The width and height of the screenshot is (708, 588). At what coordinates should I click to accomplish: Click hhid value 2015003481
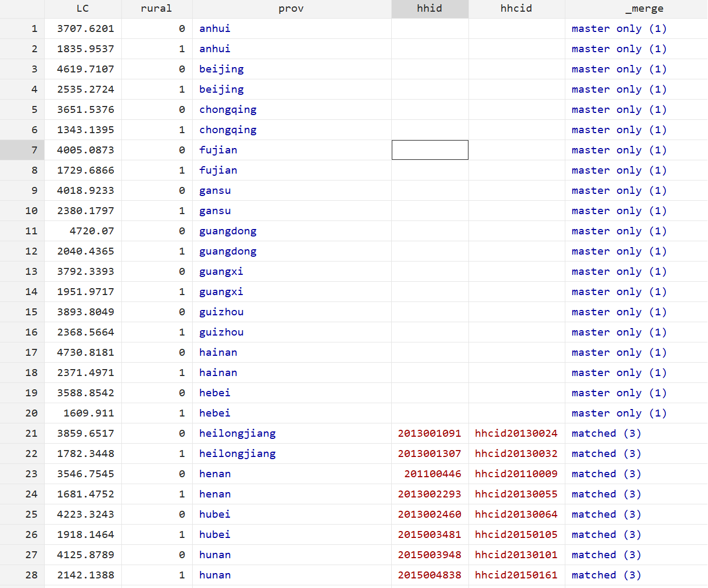(x=430, y=535)
